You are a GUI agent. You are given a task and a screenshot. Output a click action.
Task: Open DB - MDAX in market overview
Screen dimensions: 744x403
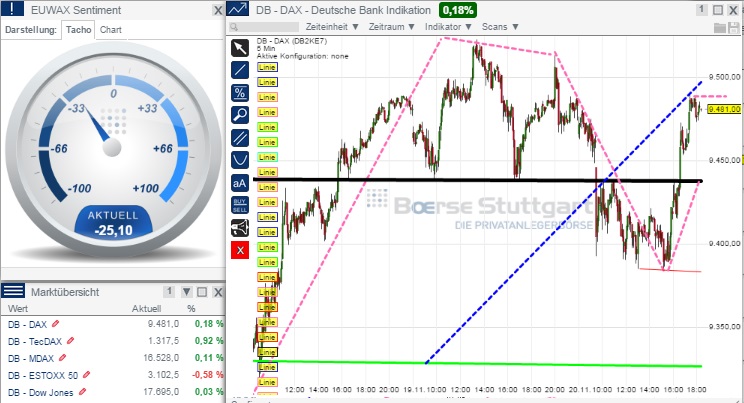[31, 358]
